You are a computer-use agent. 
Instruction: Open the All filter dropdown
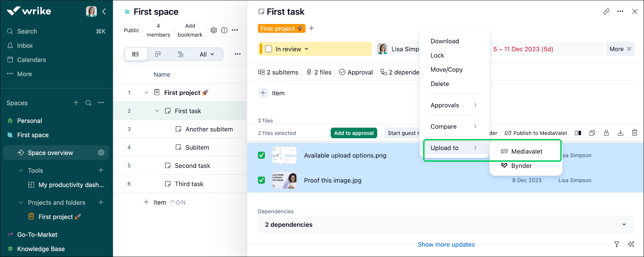coord(207,54)
